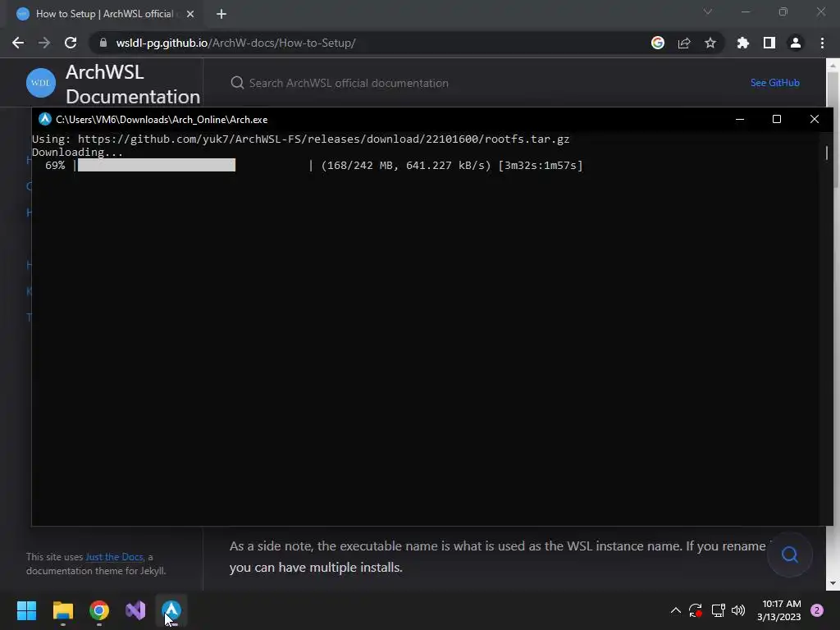Minimize the Arch.exe console window
This screenshot has height=630, width=840.
[x=740, y=119]
